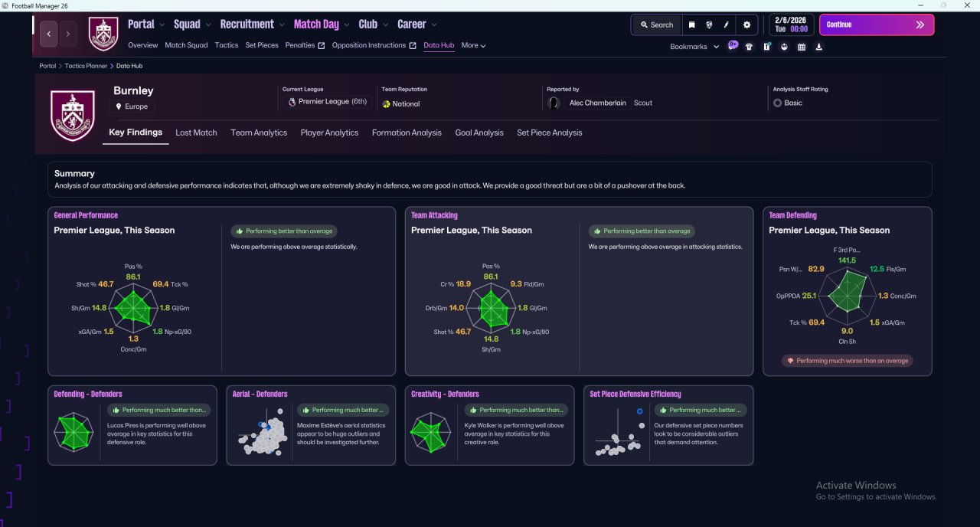Open the Aerial - Defenders scatter card
The image size is (980, 527).
tap(311, 425)
